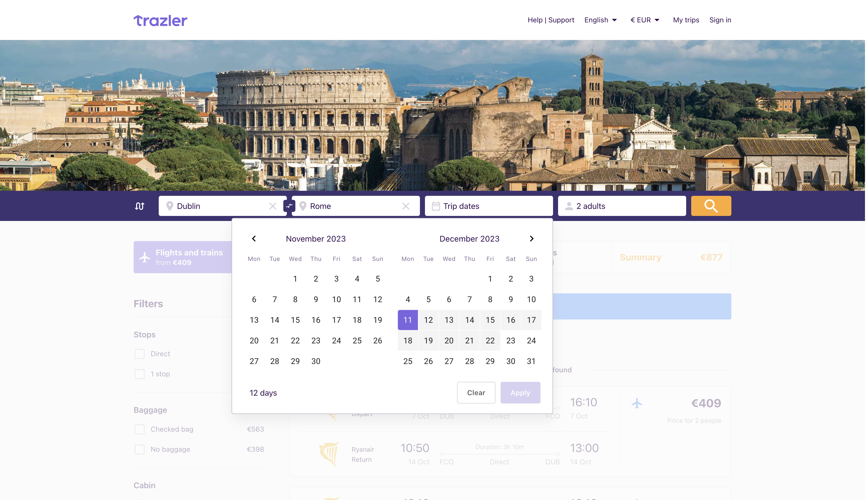The image size is (868, 500).
Task: Click the trip type switch icon left of Dublin
Action: click(x=140, y=206)
